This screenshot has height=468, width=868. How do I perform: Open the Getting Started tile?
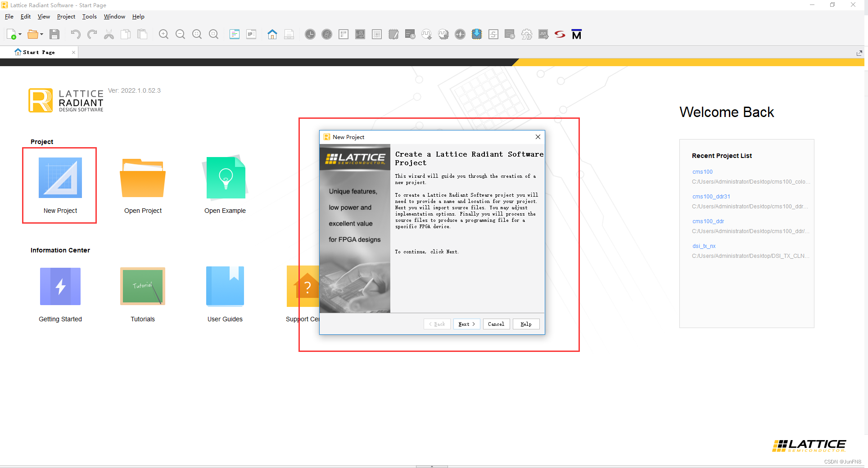pyautogui.click(x=60, y=294)
